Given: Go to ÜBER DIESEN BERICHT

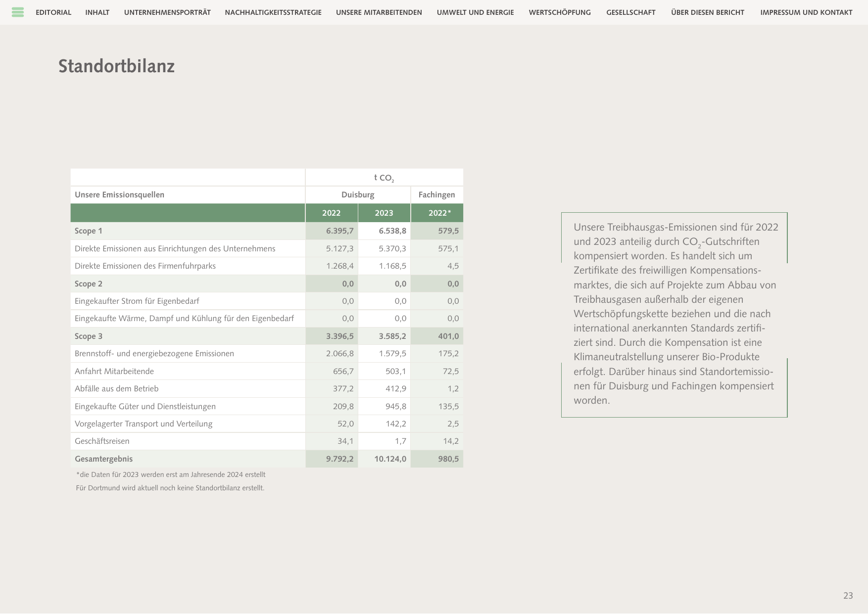Looking at the screenshot, I should point(708,12).
